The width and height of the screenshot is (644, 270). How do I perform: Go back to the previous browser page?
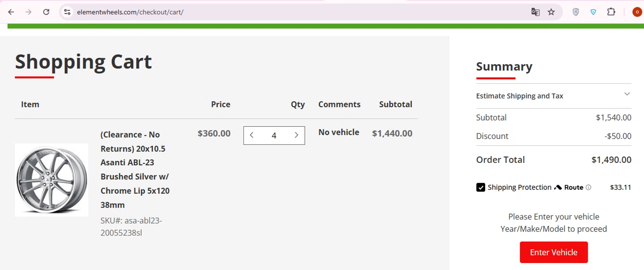point(11,12)
